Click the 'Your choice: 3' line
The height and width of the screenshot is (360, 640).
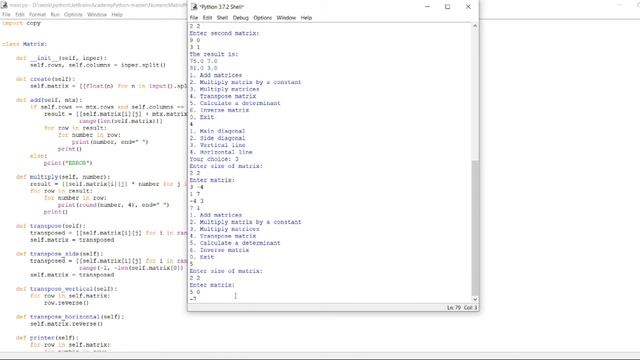pyautogui.click(x=214, y=159)
